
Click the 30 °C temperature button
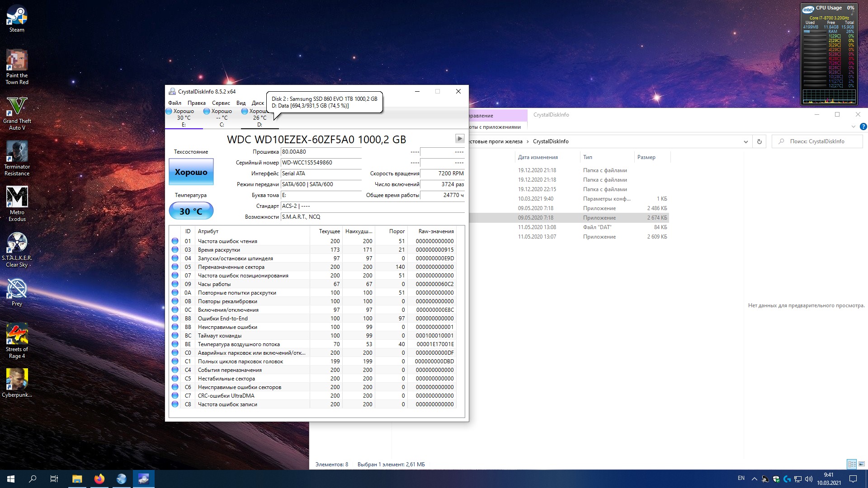pyautogui.click(x=191, y=211)
